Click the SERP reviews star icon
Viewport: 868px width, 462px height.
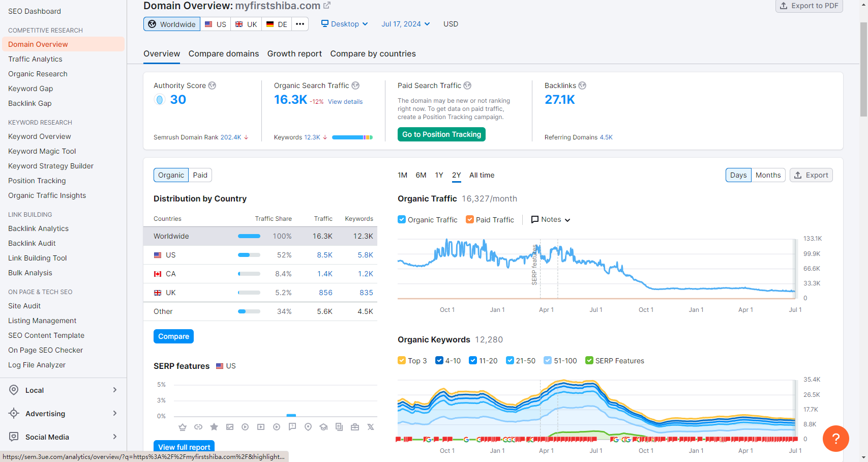tap(214, 427)
